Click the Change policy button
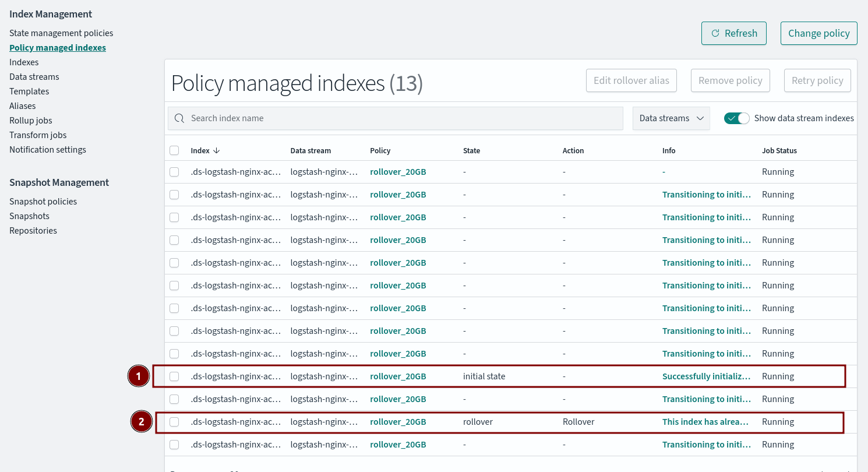The image size is (868, 472). [818, 33]
